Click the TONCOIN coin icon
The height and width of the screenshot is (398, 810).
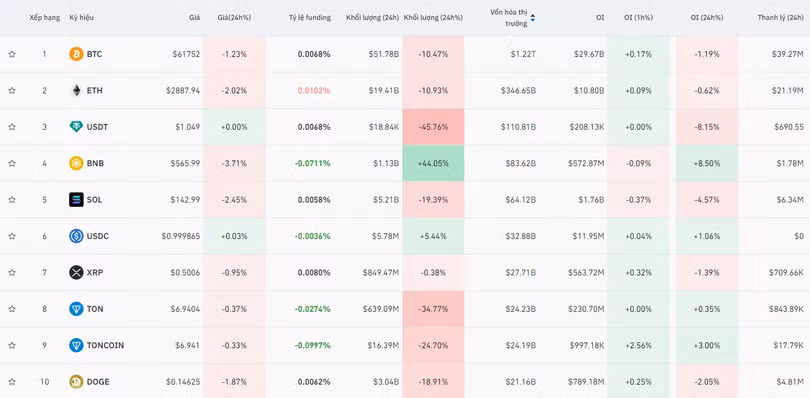[76, 345]
